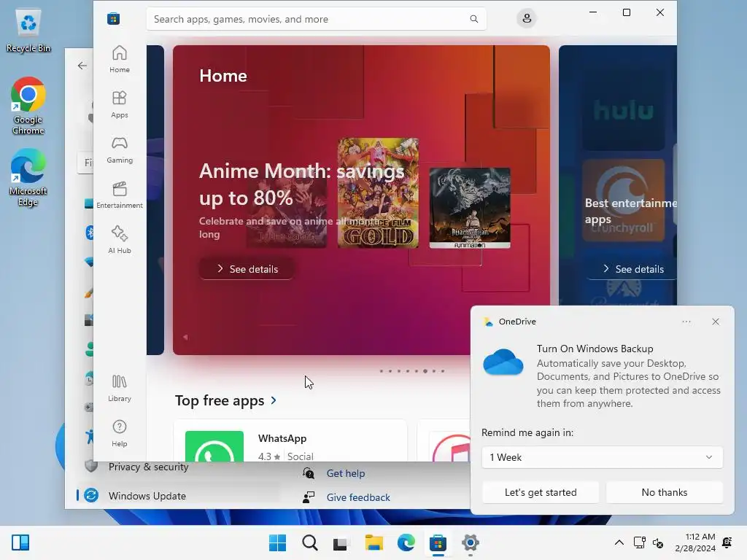Go back in Settings window

(x=82, y=66)
